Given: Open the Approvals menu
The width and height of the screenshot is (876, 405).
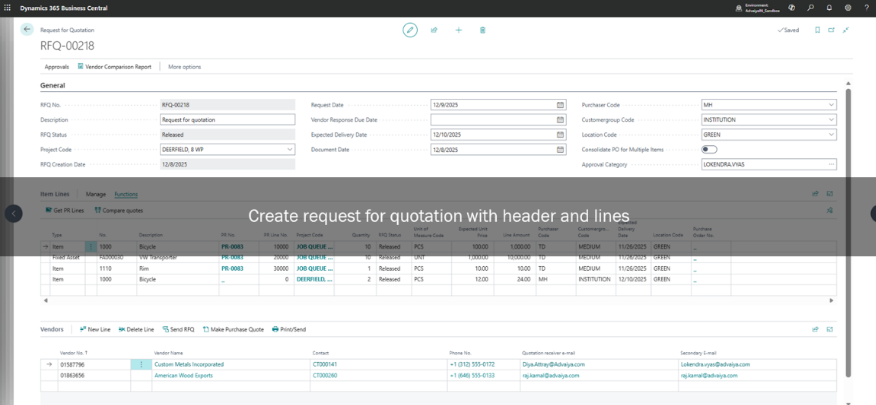Looking at the screenshot, I should coord(57,66).
